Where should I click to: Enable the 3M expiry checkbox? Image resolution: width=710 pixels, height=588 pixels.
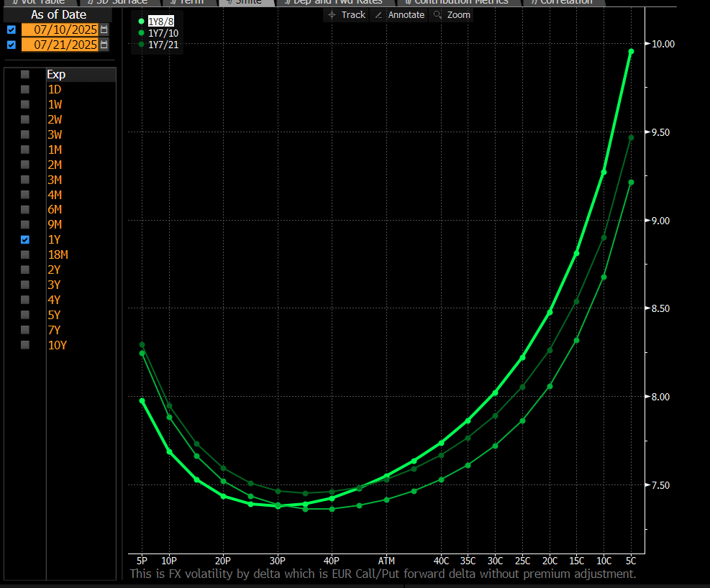click(x=25, y=180)
